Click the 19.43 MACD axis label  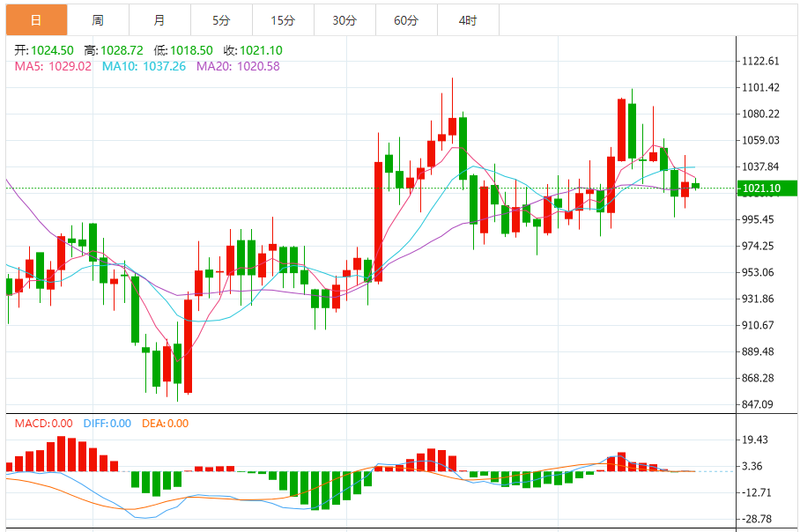(755, 440)
